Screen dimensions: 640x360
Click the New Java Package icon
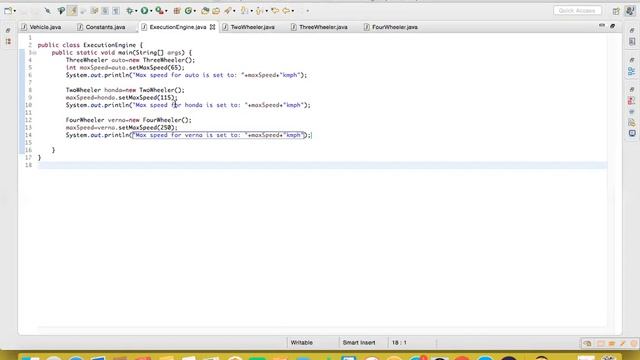pyautogui.click(x=177, y=11)
